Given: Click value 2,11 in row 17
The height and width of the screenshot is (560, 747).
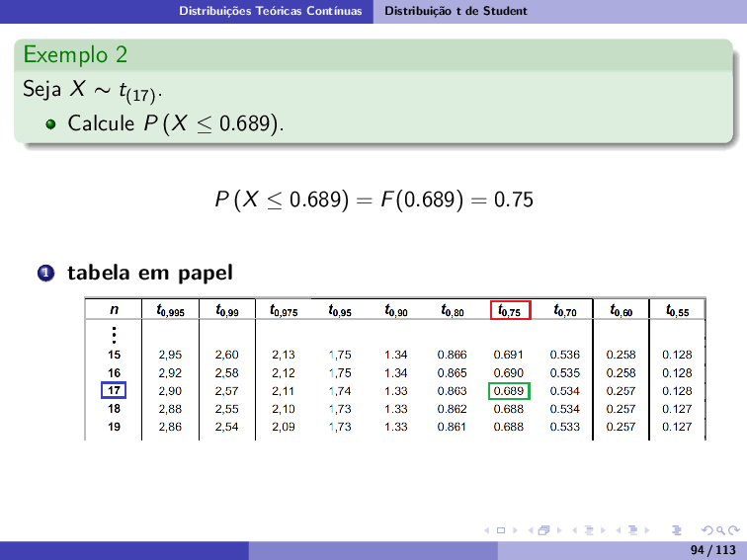Looking at the screenshot, I should click(x=284, y=391).
